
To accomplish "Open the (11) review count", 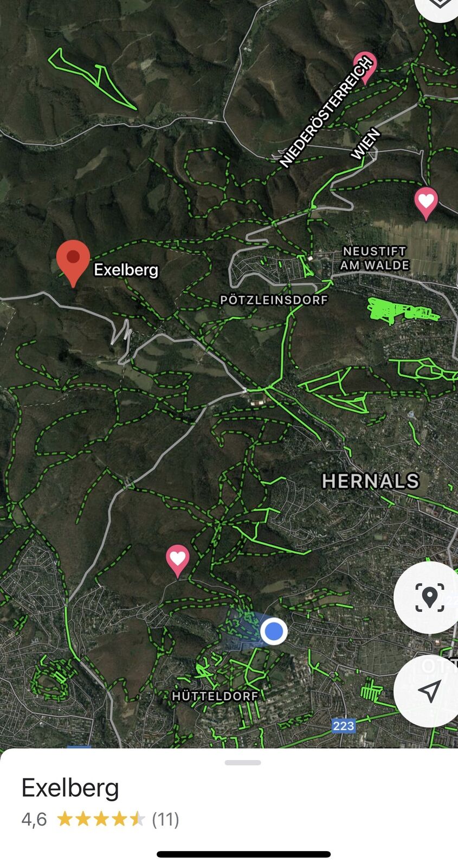I will tap(165, 819).
